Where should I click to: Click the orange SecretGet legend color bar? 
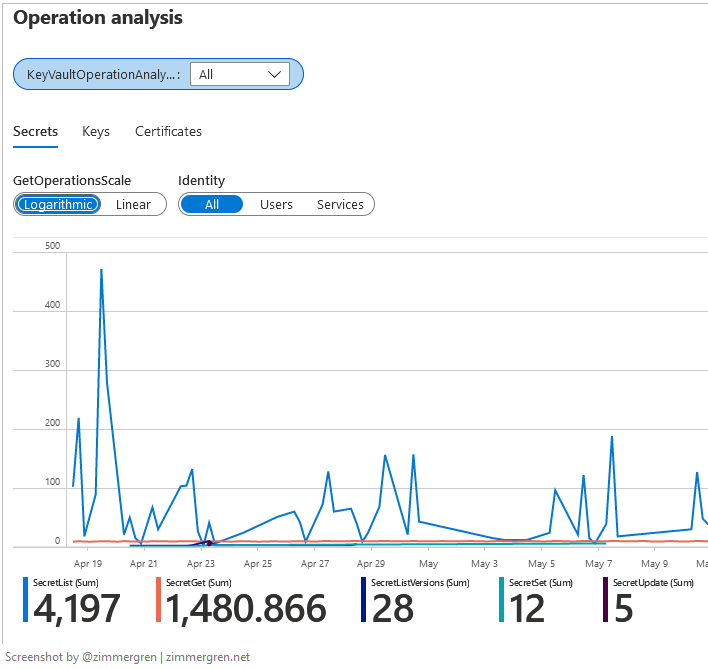tap(158, 600)
